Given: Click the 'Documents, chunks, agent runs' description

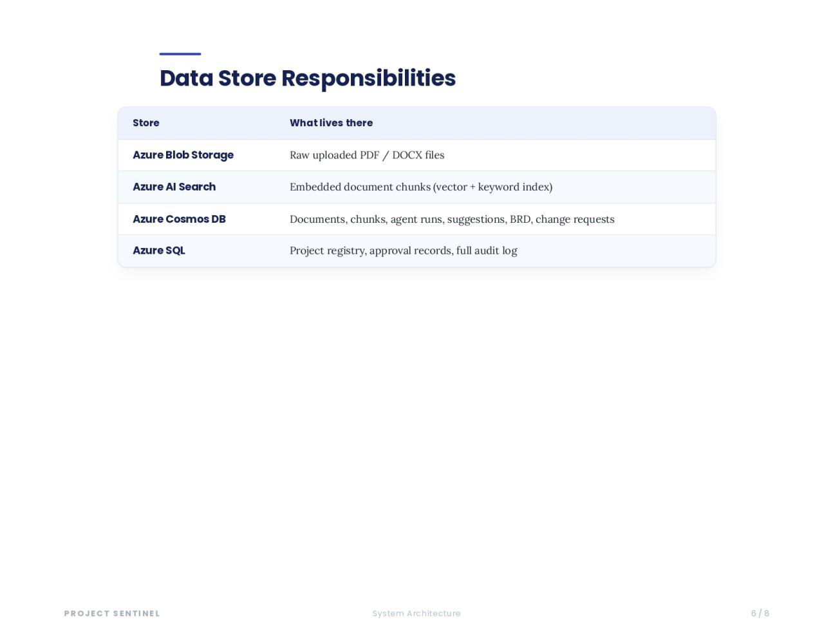Looking at the screenshot, I should click(452, 219).
